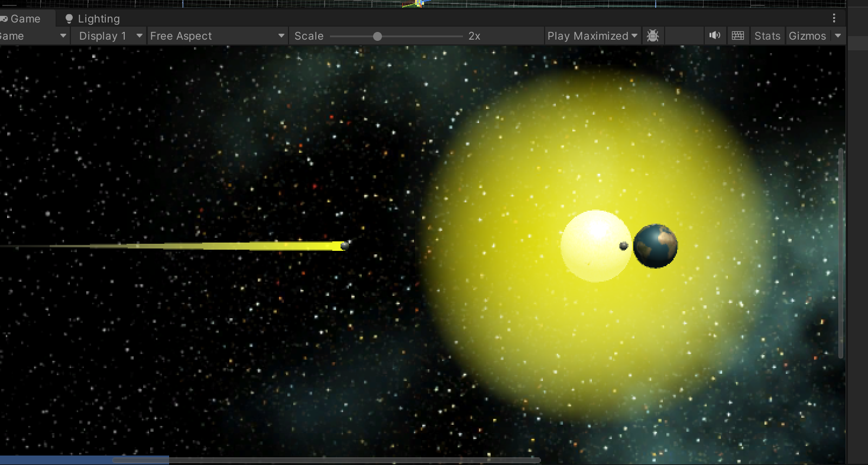Screen dimensions: 868x465
Task: Select the Game tab
Action: point(25,18)
